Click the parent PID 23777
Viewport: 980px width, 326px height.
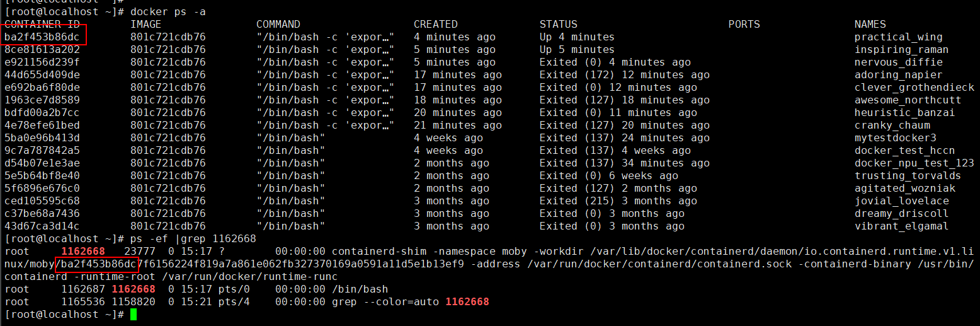tap(140, 252)
